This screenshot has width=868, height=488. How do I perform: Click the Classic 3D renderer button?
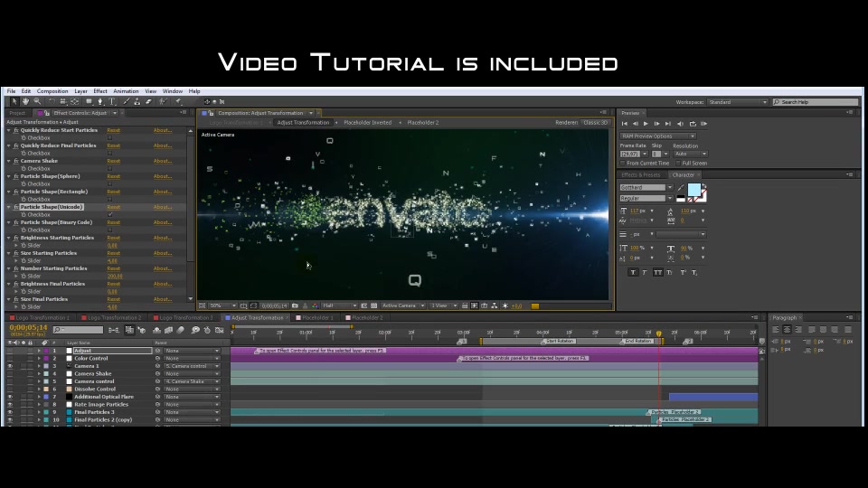point(596,123)
